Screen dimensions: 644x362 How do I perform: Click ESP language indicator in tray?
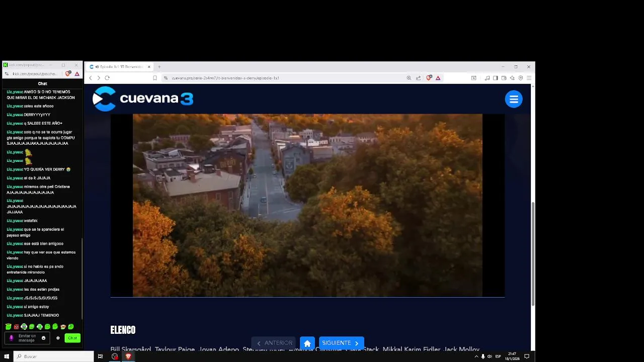498,356
